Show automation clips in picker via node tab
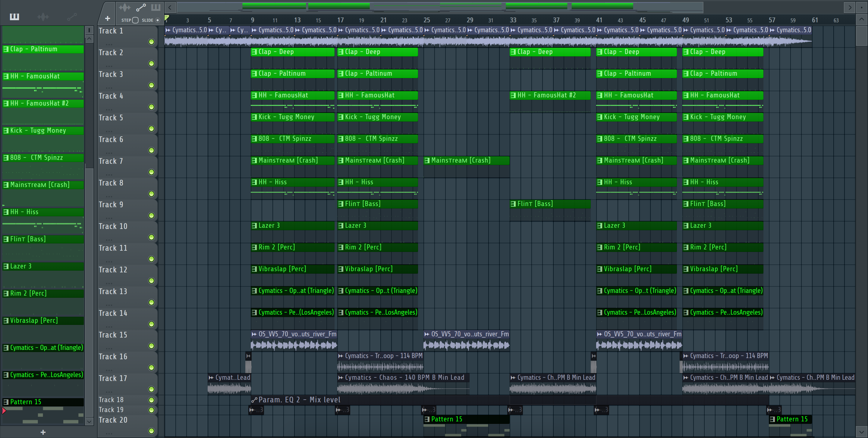 coord(72,17)
